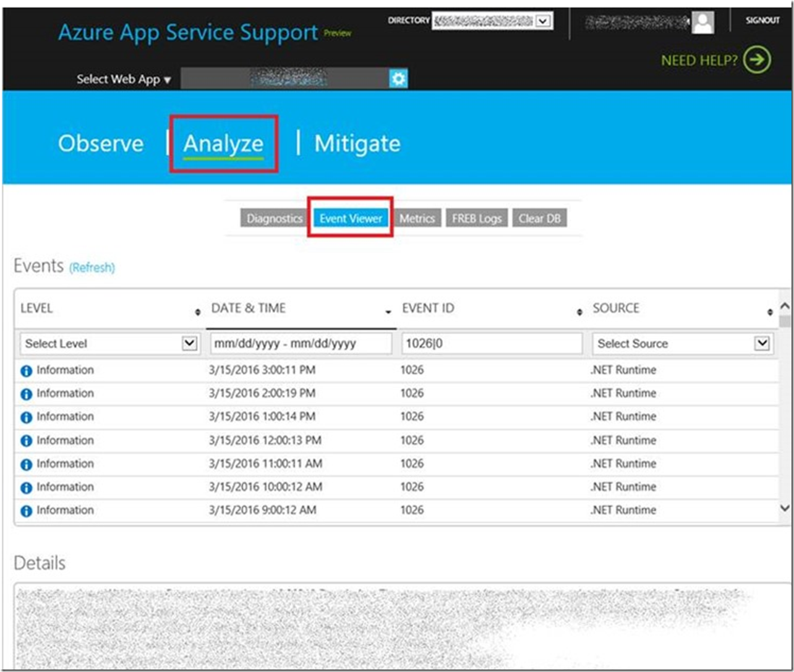Click info icon on 10:00:12 AM row
The image size is (794, 672).
(26, 488)
